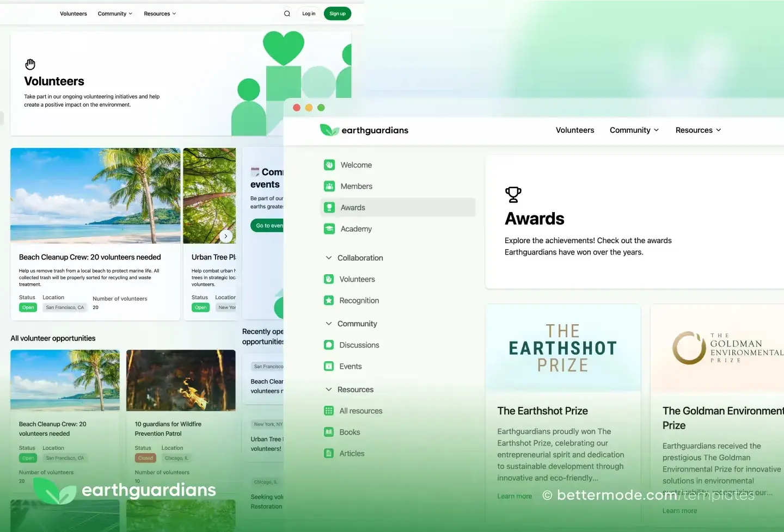Click the hand icon above the Volunteers heading
This screenshot has width=784, height=532.
pos(30,64)
